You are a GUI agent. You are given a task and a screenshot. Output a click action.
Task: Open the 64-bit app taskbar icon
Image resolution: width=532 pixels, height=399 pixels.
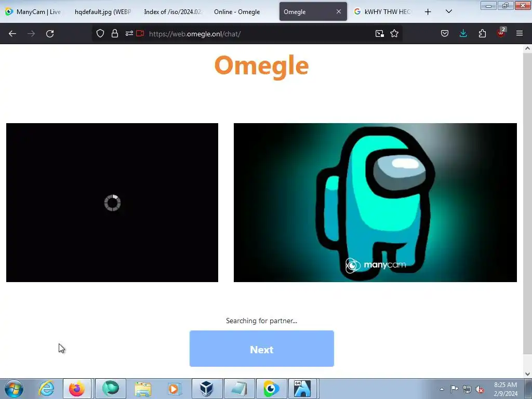coord(302,389)
